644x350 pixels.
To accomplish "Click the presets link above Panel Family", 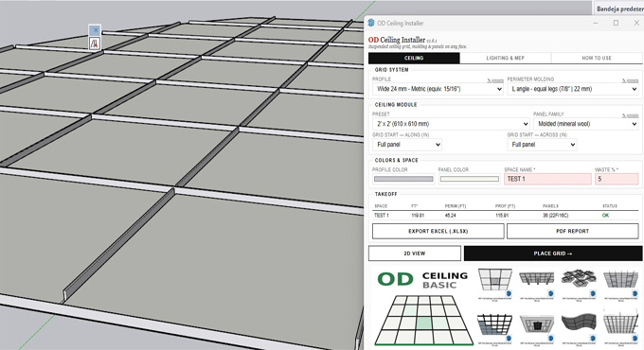I will [x=631, y=115].
